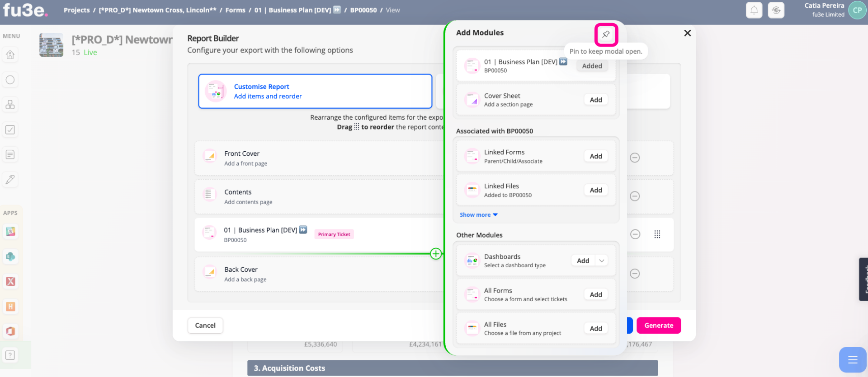Add the Cover Sheet module
This screenshot has height=377, width=868.
point(596,100)
